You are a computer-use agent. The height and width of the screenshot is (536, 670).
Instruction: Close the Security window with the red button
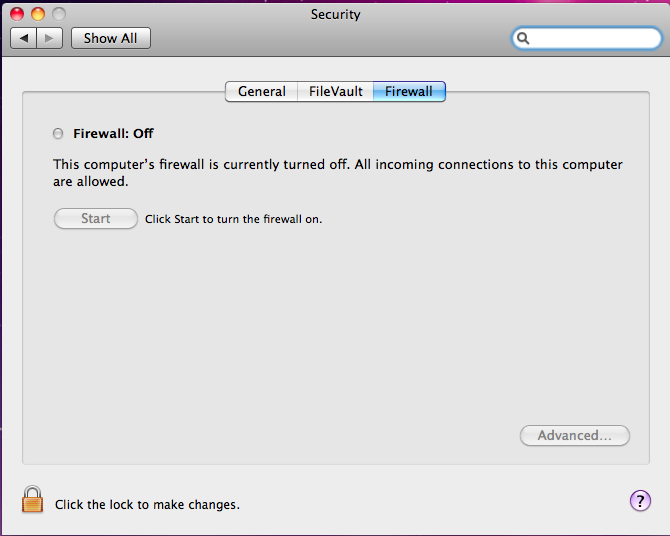tap(17, 14)
